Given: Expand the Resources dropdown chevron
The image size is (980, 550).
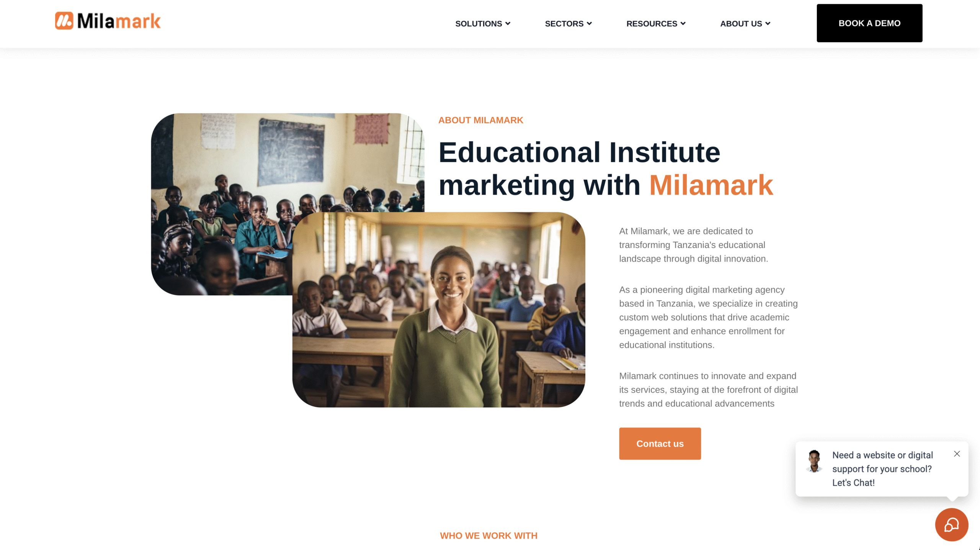Looking at the screenshot, I should click(x=683, y=24).
